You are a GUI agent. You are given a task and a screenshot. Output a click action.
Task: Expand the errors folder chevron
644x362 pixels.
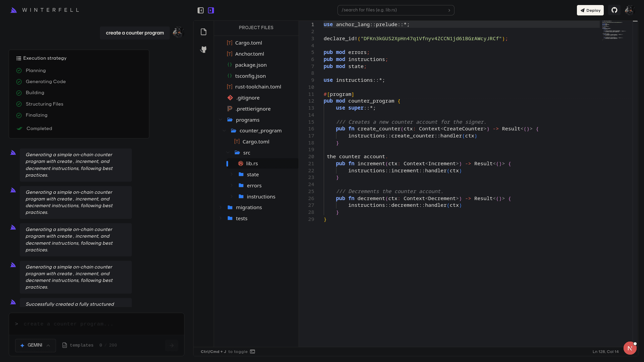[x=231, y=186]
